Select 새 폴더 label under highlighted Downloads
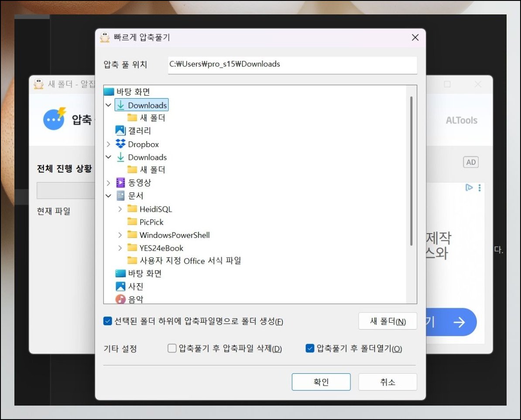This screenshot has height=420, width=521. coord(153,118)
